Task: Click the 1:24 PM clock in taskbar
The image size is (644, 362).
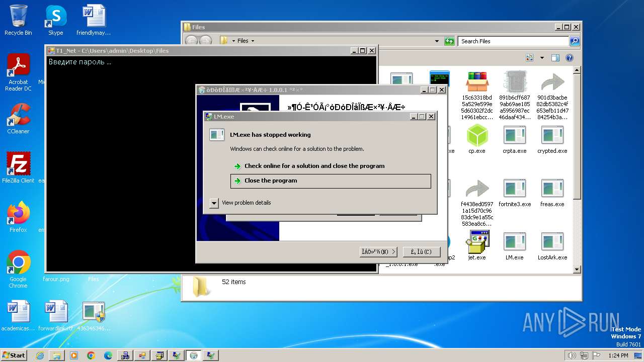Action: 618,355
